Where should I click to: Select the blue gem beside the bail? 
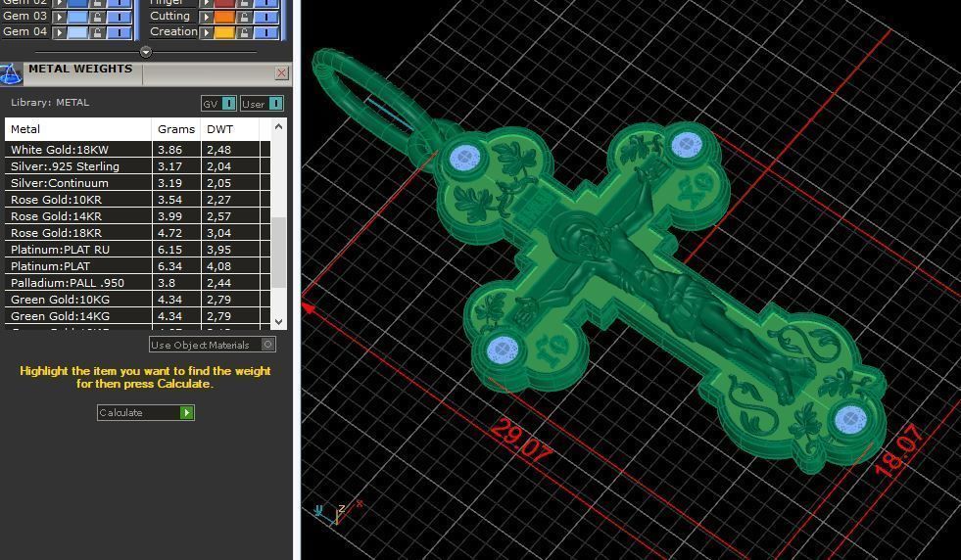coord(467,158)
